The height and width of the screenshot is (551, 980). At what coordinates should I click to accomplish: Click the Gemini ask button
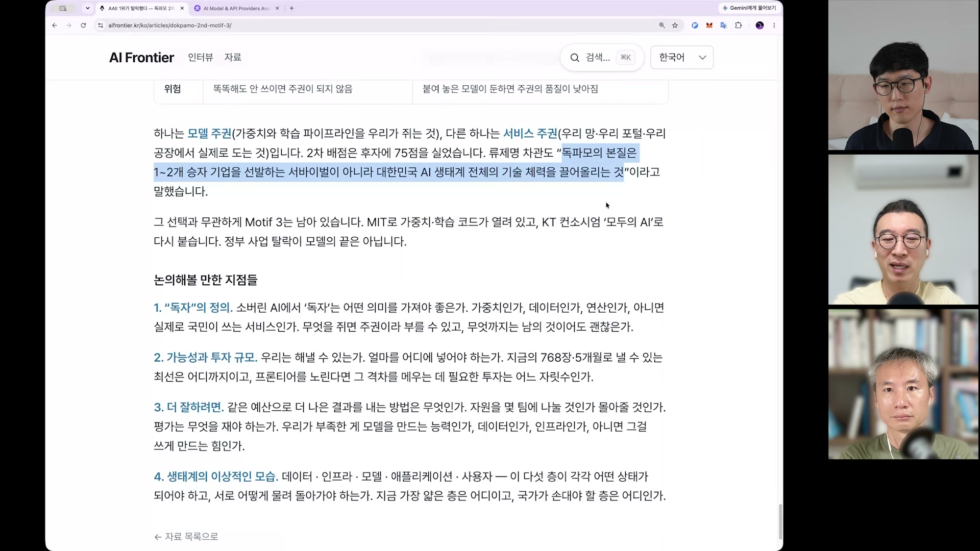pos(749,8)
